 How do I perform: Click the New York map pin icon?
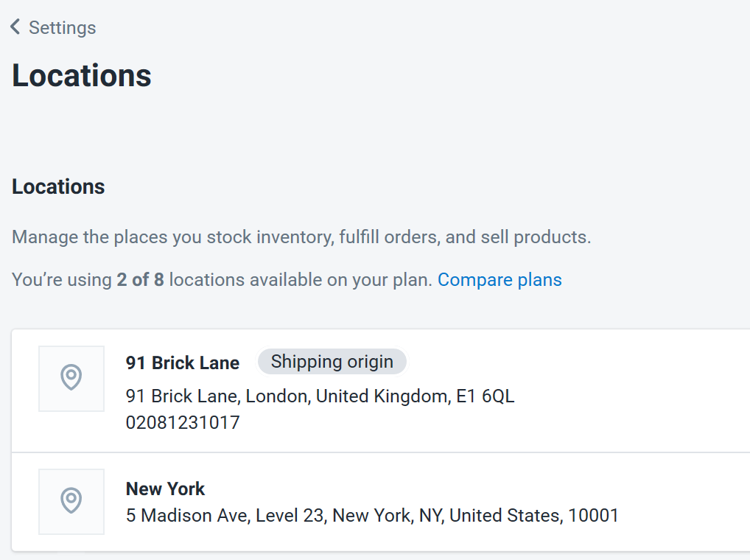71,501
